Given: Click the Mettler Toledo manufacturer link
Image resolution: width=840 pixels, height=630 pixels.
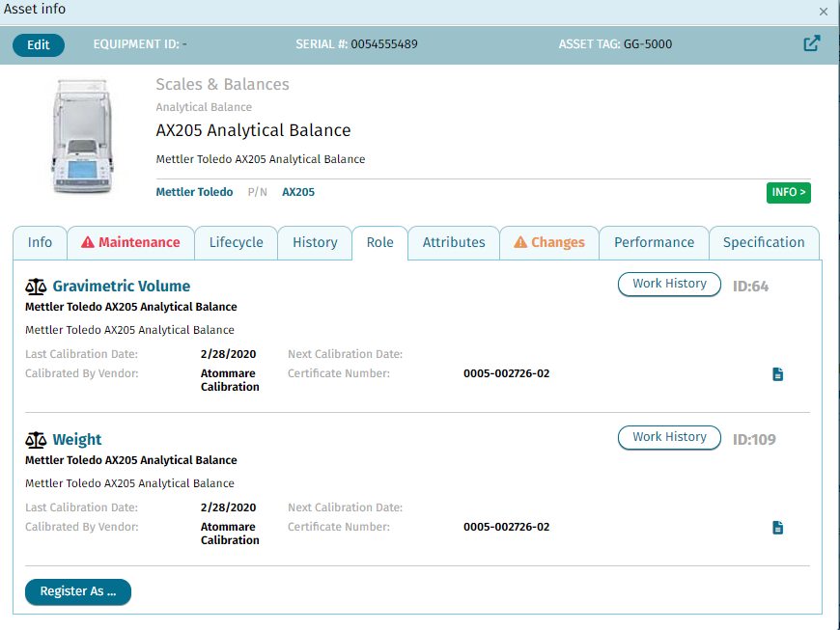Looking at the screenshot, I should point(194,192).
